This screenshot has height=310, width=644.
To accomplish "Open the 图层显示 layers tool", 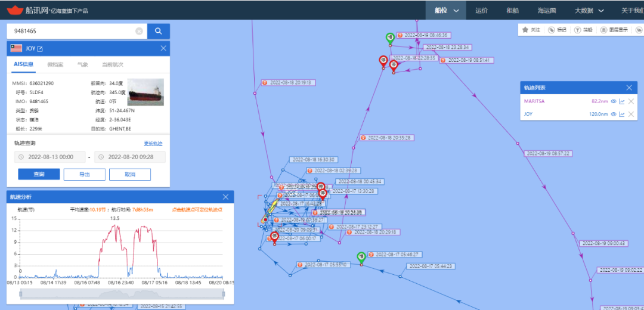I will [x=604, y=29].
